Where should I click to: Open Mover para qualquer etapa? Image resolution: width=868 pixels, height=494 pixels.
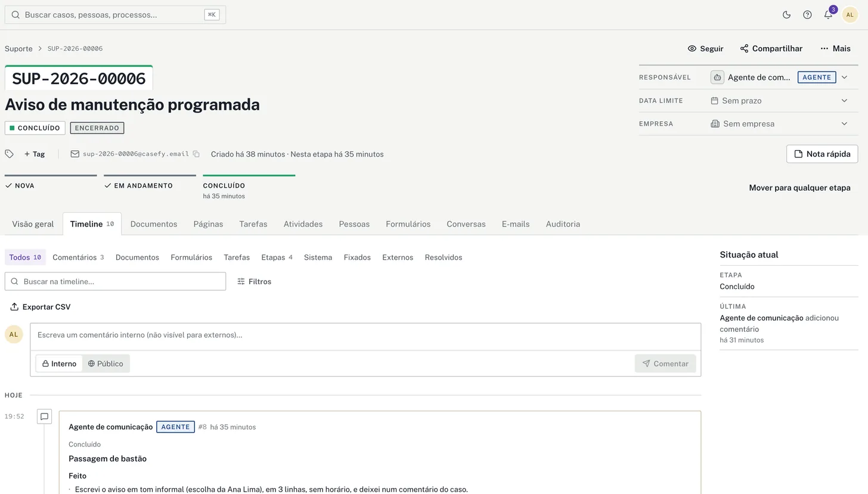pyautogui.click(x=799, y=188)
